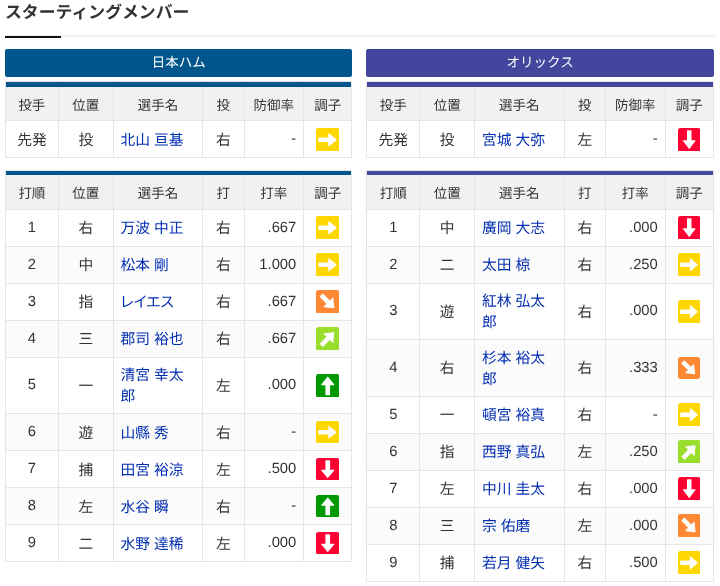This screenshot has height=586, width=720.
Task: Open 紅林 弘太郎 player link
Action: [513, 311]
